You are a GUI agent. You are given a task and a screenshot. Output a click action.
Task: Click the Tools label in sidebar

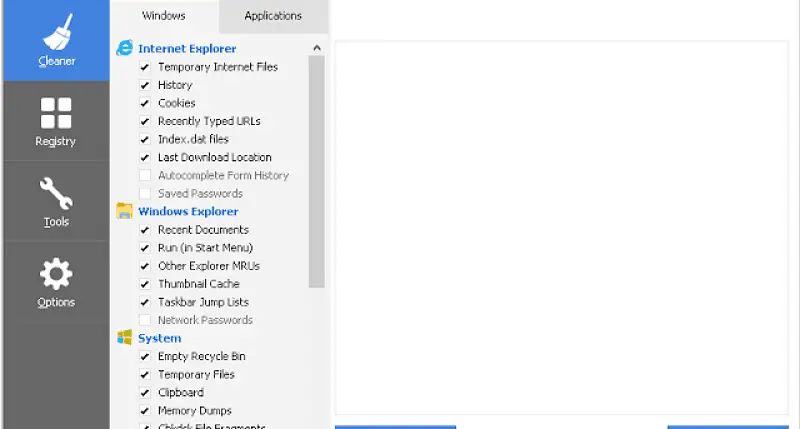(56, 222)
